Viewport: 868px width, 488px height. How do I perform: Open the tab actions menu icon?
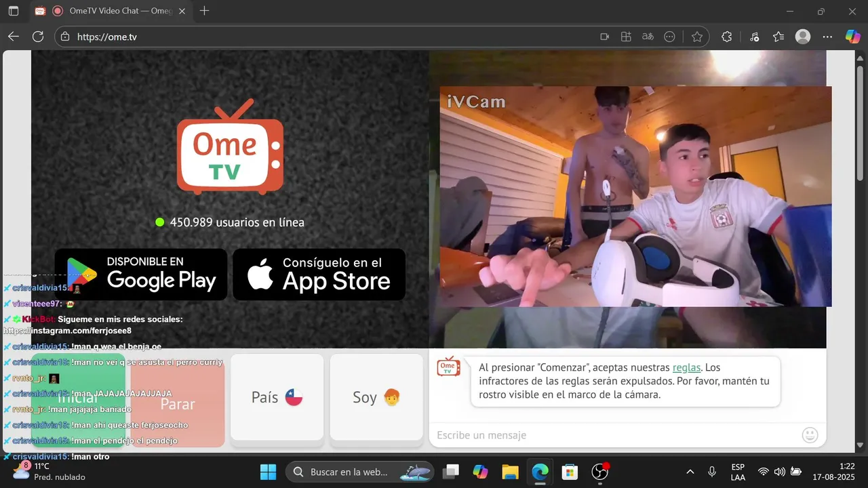coord(14,11)
